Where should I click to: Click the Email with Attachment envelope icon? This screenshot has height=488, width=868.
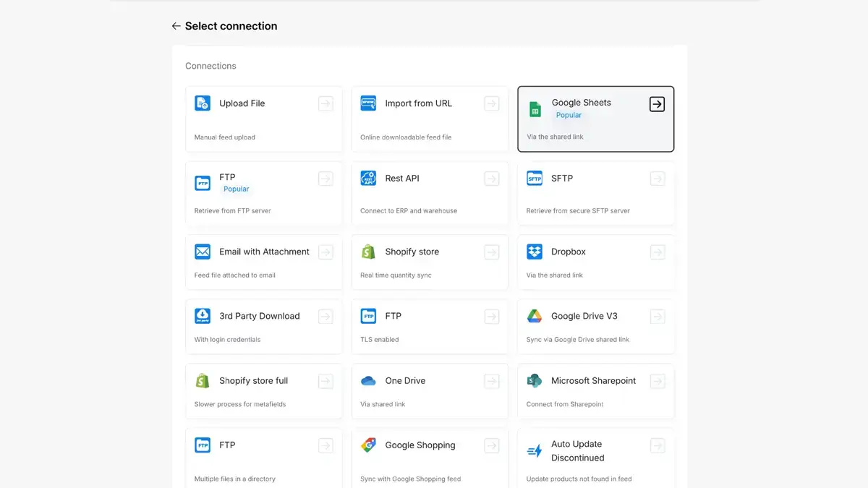(x=203, y=252)
